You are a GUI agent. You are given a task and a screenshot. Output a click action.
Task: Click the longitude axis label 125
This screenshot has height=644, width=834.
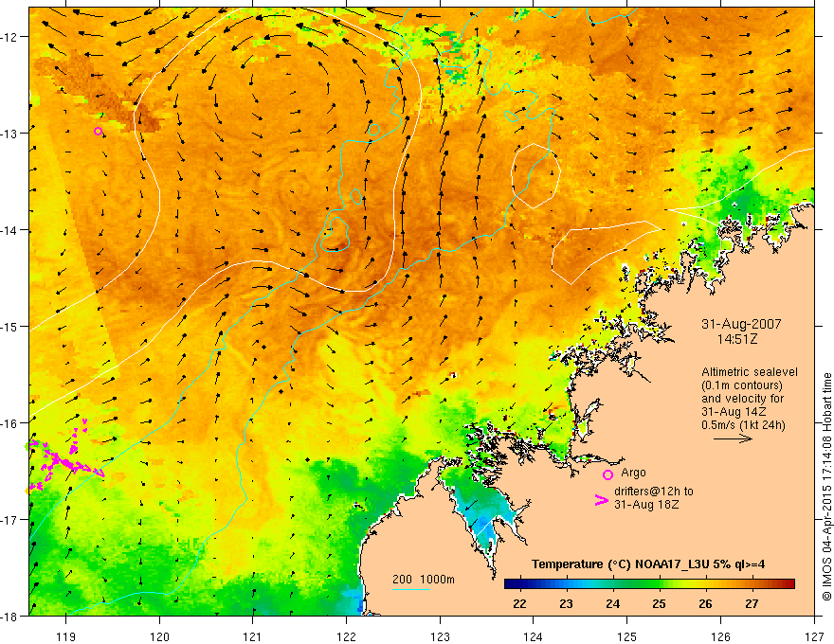coord(627,636)
